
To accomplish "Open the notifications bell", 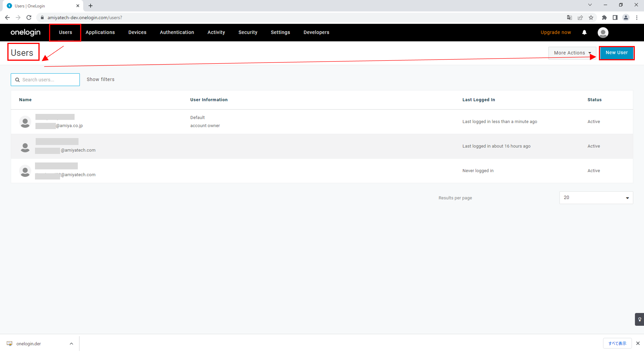I will (x=584, y=32).
